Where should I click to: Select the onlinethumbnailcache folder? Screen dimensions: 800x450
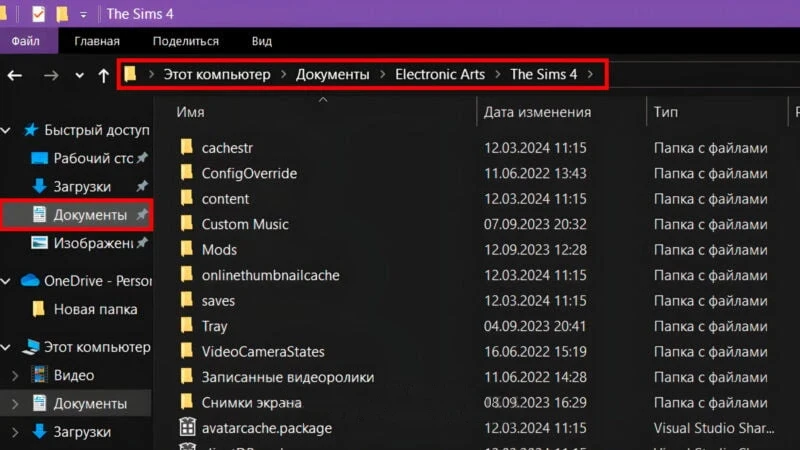(x=270, y=276)
